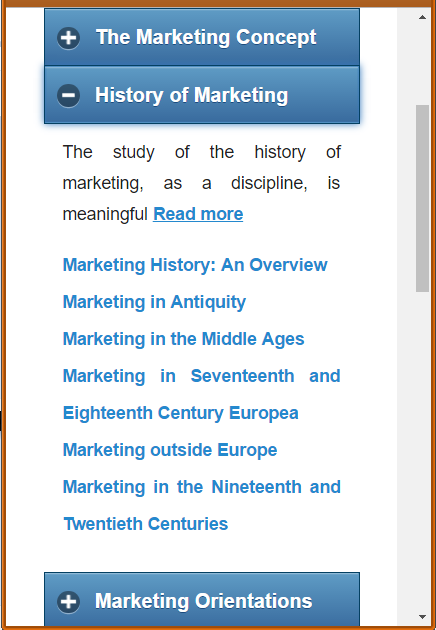The width and height of the screenshot is (436, 630).
Task: Collapse the History of Marketing section header
Action: coord(202,95)
